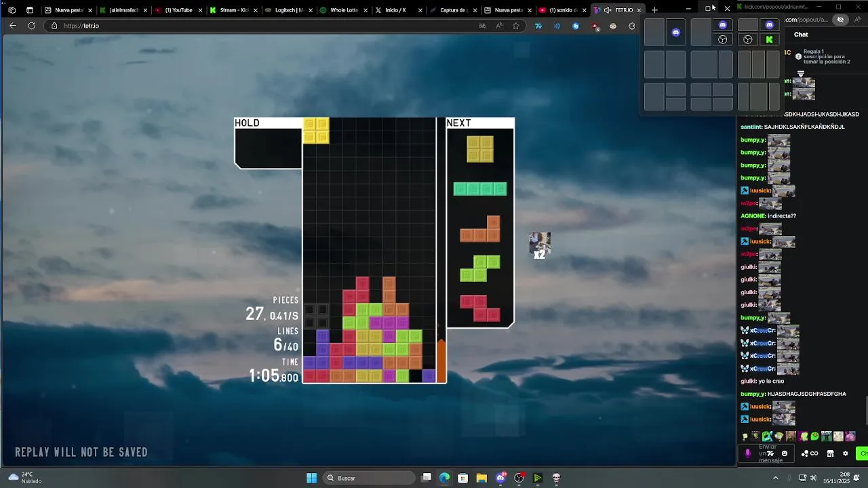Pick the OBS slot in second snap layout
This screenshot has height=488, width=868.
[x=723, y=40]
